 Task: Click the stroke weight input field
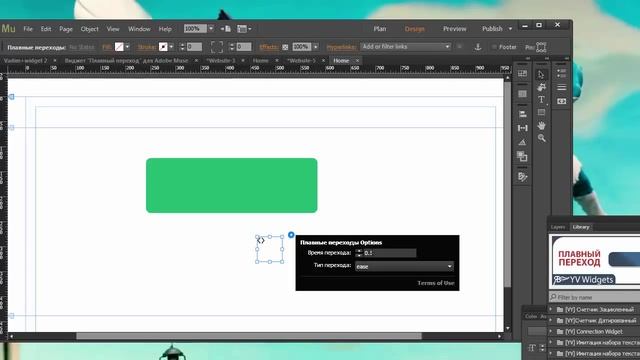[194, 47]
